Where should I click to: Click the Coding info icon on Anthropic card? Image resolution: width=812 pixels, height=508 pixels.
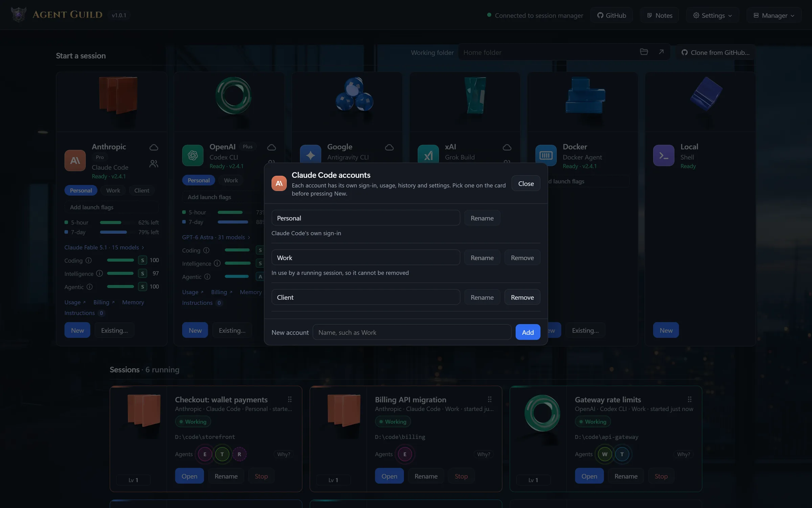[x=89, y=260]
